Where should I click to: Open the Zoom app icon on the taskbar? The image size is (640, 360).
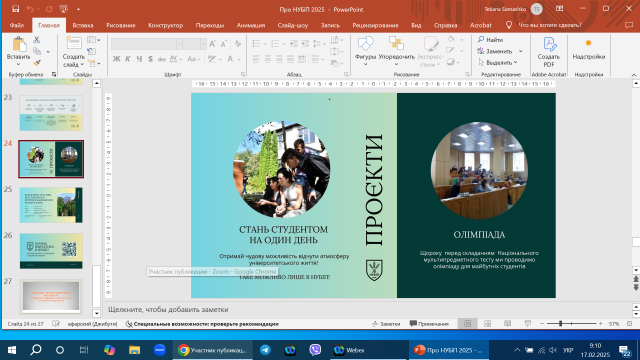pos(160,350)
